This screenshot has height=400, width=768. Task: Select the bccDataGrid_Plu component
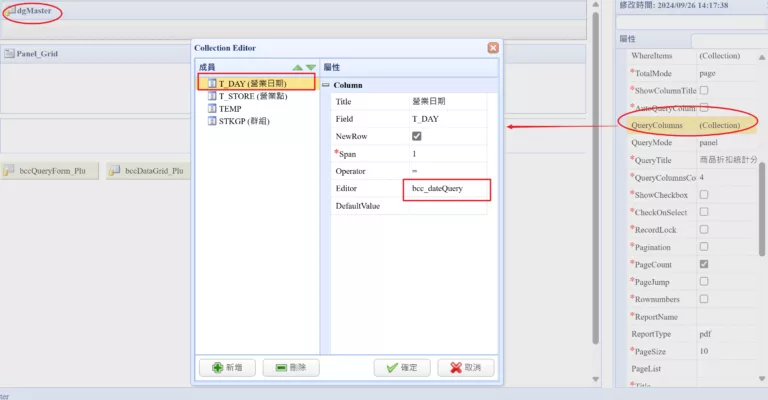149,171
